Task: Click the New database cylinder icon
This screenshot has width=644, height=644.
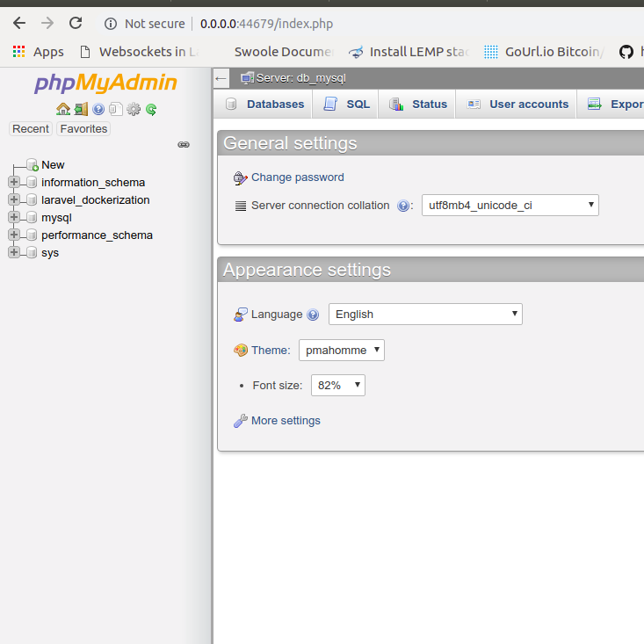Action: click(x=33, y=164)
